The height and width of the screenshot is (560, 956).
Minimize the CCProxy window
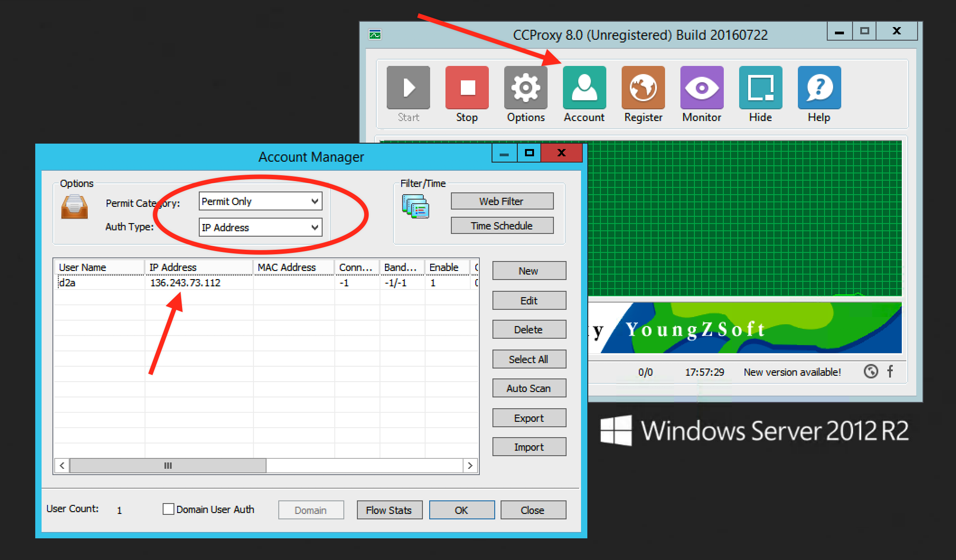pos(839,32)
